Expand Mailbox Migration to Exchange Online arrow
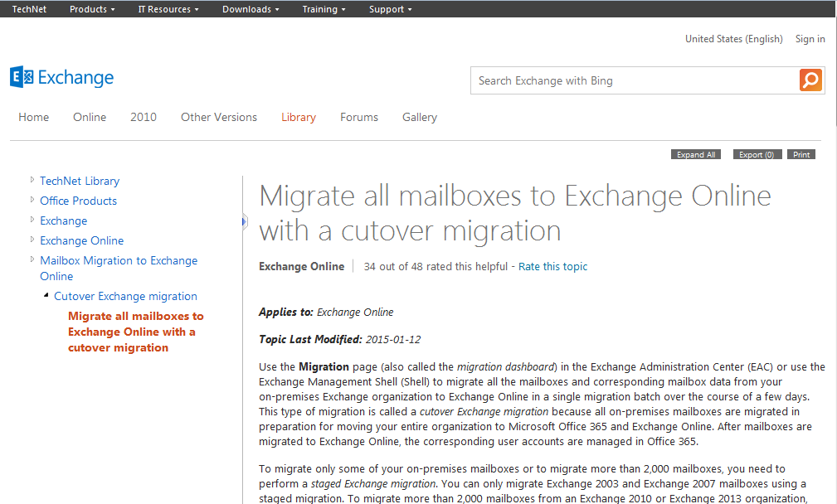This screenshot has width=837, height=504. click(32, 259)
